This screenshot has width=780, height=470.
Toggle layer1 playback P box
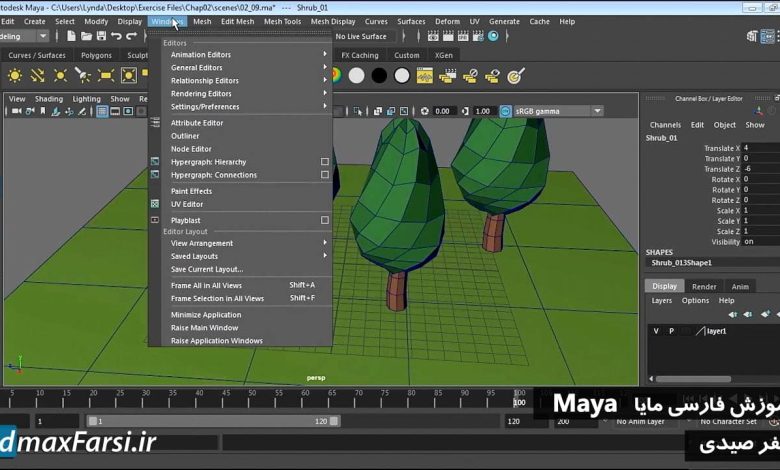672,331
